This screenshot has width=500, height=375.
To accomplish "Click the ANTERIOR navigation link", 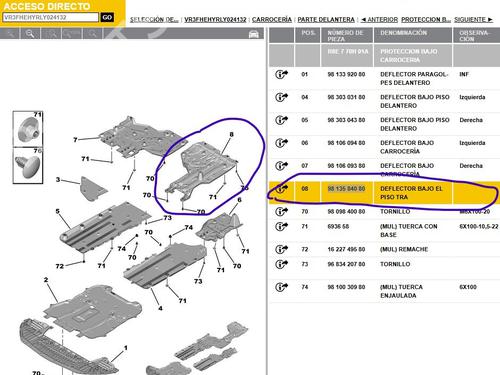I will click(x=379, y=20).
